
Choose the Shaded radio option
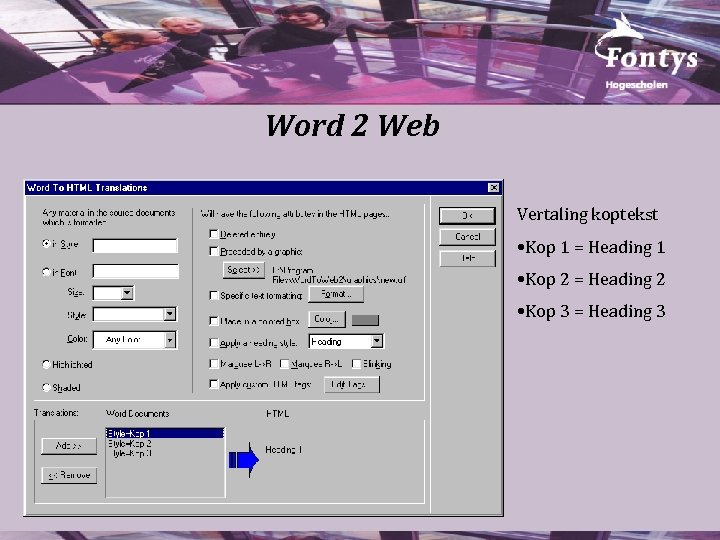46,387
